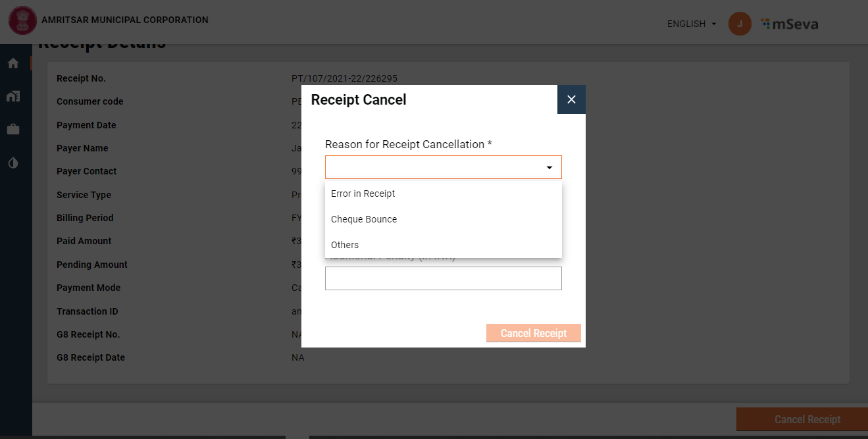
Task: Expand the ENGLISH language dropdown
Action: pyautogui.click(x=691, y=24)
